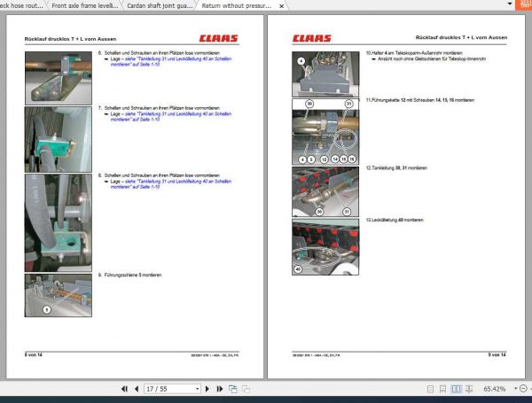Viewport: 532px width, 403px height.
Task: Click the '8 von 14' page footer
Action: click(34, 355)
